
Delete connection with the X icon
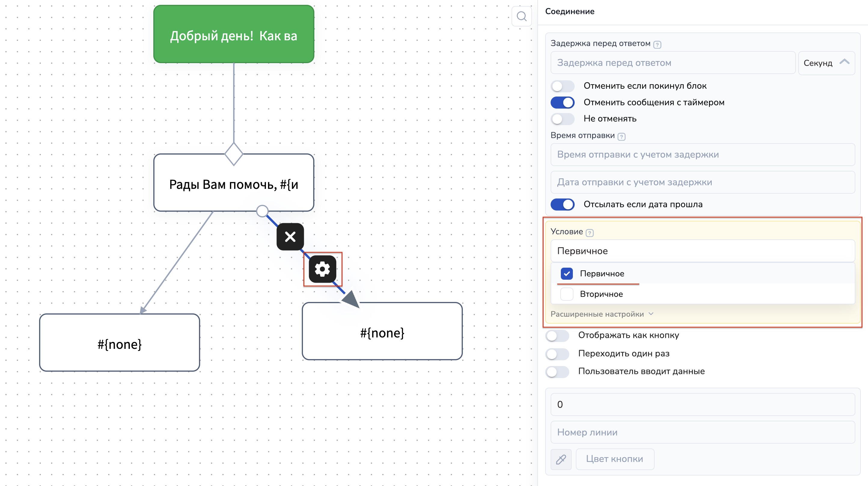click(x=290, y=237)
